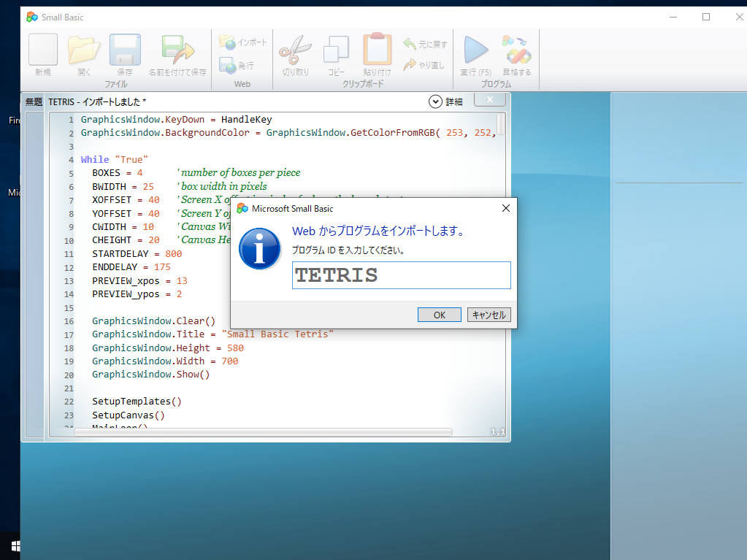Redo with the やり直し arrow
The image size is (747, 560).
click(424, 64)
